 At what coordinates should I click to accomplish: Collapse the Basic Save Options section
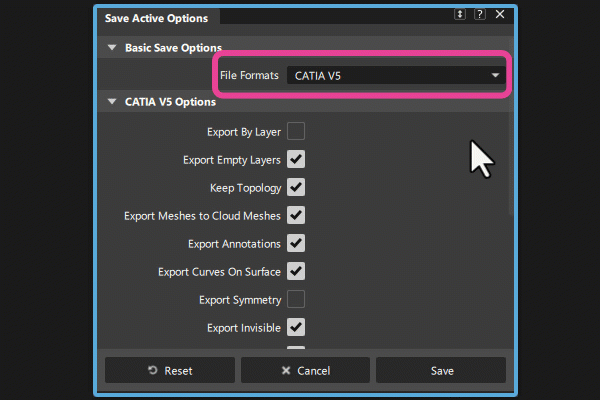point(110,47)
